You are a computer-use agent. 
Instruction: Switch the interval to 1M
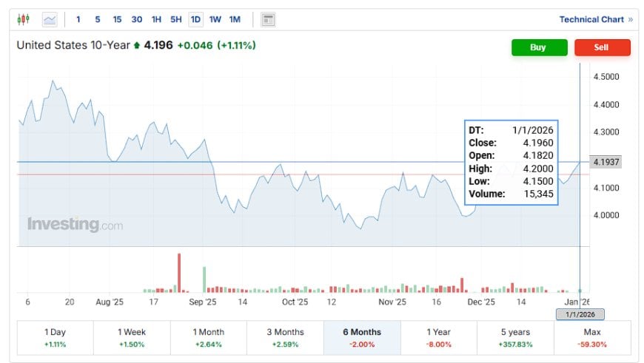tap(235, 19)
